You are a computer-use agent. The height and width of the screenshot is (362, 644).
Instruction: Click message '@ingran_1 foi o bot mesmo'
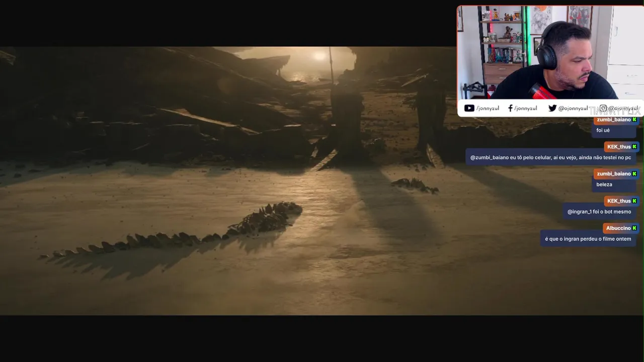pyautogui.click(x=599, y=212)
